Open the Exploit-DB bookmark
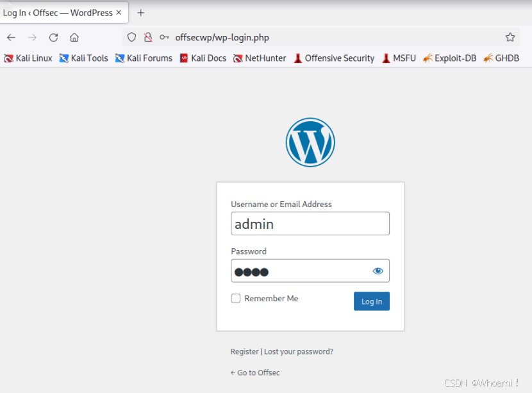 pyautogui.click(x=449, y=58)
